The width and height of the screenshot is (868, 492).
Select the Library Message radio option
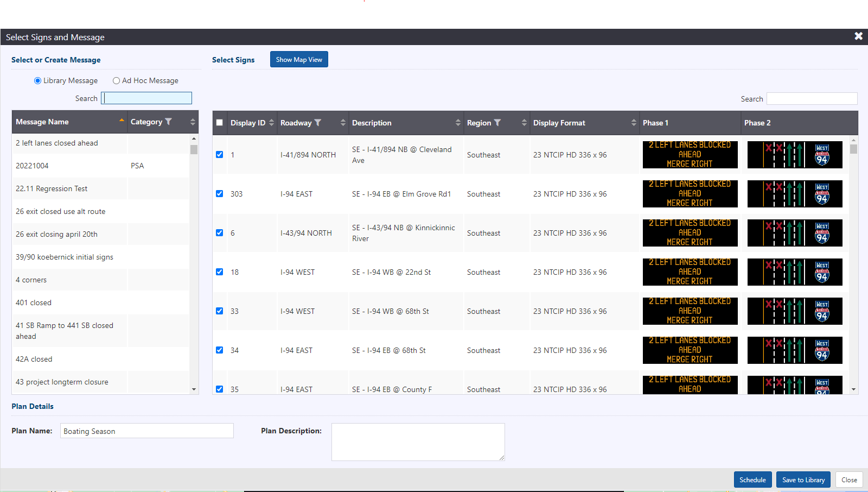37,80
